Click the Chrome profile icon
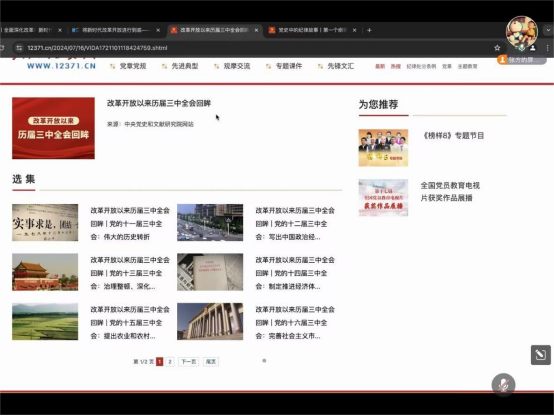Screen dimensions: 554x416 [533, 48]
